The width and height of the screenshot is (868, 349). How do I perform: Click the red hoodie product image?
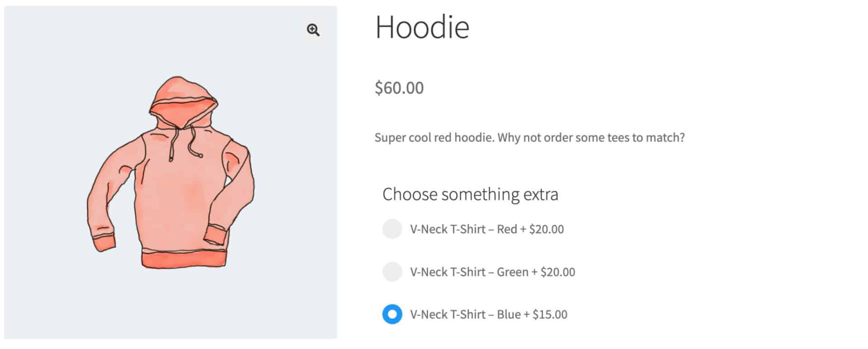click(x=170, y=172)
